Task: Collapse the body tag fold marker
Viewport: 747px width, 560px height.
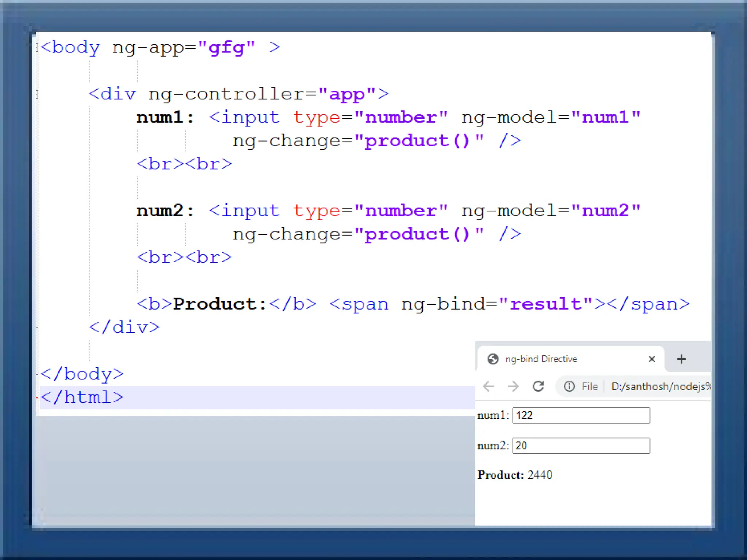Action: [x=37, y=48]
